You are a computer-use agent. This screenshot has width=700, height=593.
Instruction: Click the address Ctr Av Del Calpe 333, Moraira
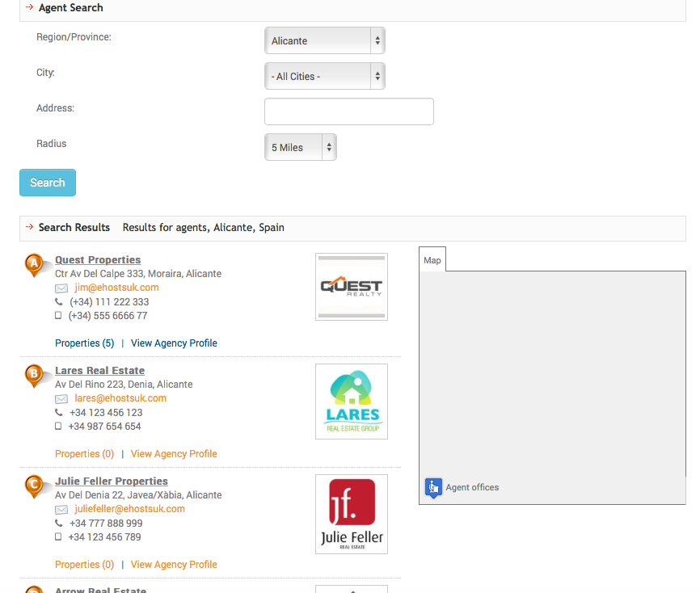[x=138, y=274]
